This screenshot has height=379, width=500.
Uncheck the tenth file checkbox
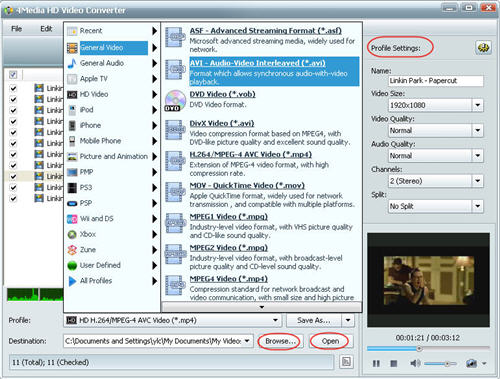click(x=13, y=188)
